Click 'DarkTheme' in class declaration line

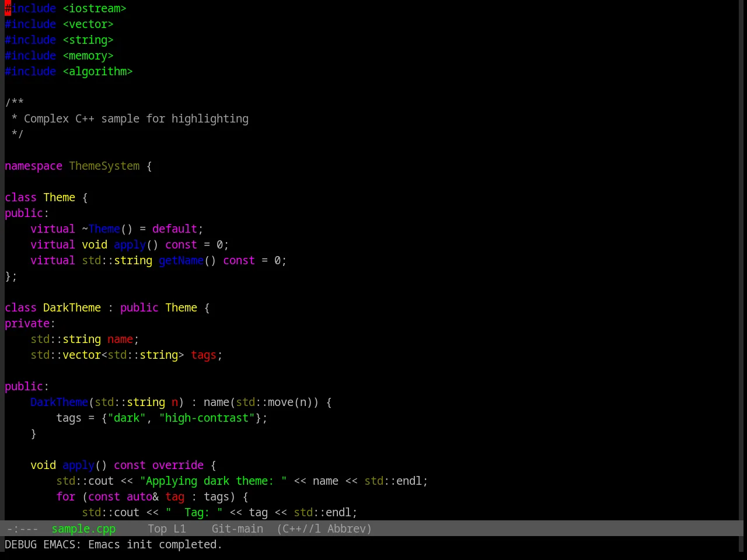[72, 307]
